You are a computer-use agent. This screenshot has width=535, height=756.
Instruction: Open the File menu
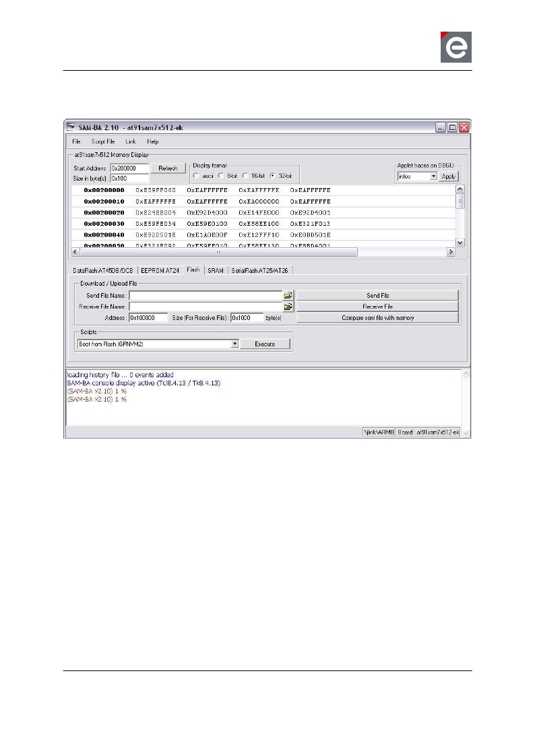[x=76, y=141]
